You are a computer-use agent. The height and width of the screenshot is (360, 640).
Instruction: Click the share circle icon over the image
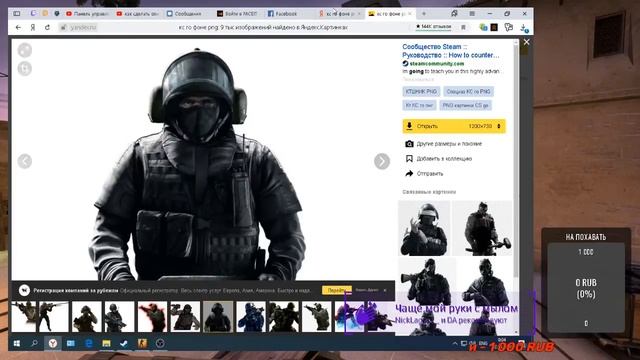click(25, 50)
